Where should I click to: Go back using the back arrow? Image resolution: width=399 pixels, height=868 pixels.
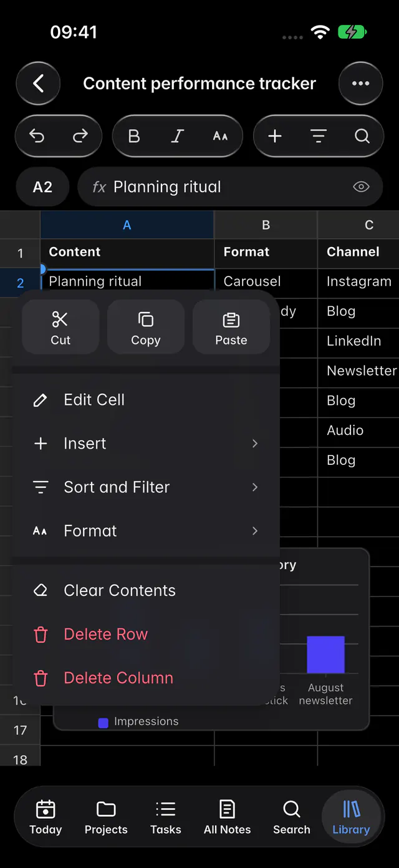pyautogui.click(x=38, y=84)
